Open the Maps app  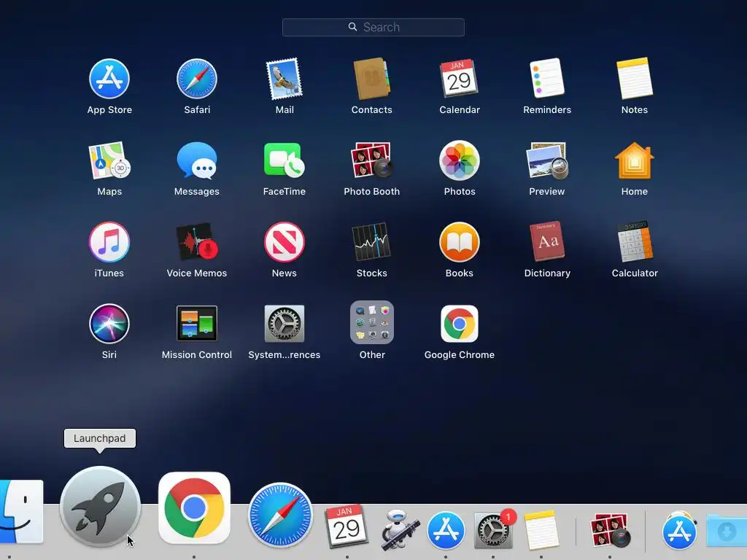coord(109,160)
